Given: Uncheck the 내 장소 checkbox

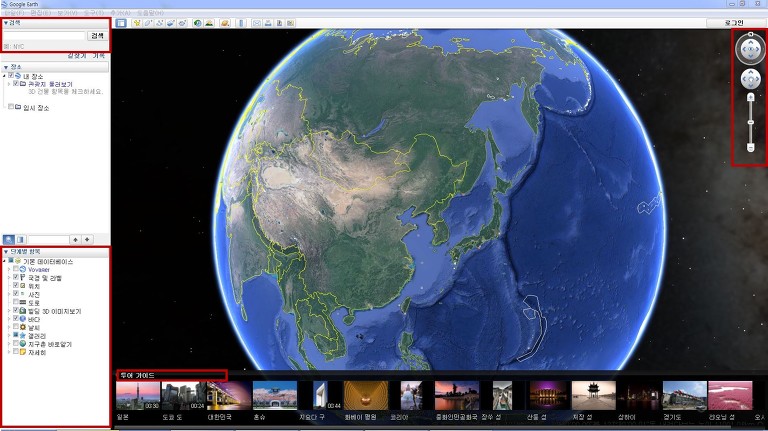Looking at the screenshot, I should [11, 76].
